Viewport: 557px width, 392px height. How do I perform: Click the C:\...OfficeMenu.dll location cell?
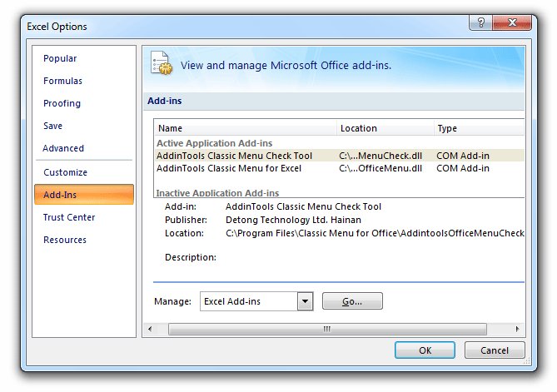[380, 168]
